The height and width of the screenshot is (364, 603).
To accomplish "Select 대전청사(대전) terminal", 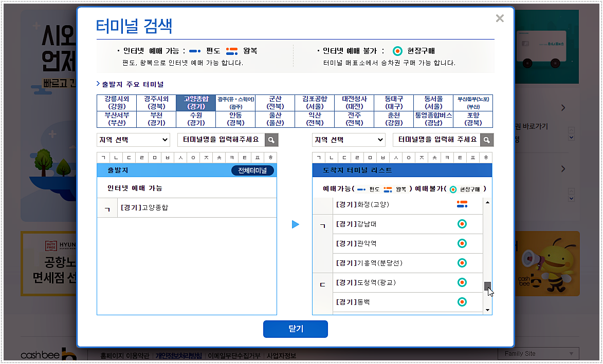I will [354, 103].
